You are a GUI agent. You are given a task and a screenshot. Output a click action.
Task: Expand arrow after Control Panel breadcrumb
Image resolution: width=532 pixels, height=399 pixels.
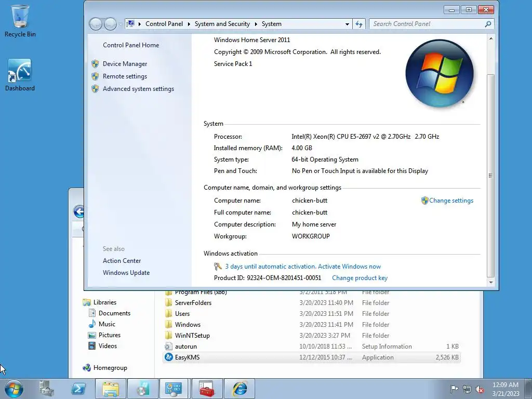[189, 24]
